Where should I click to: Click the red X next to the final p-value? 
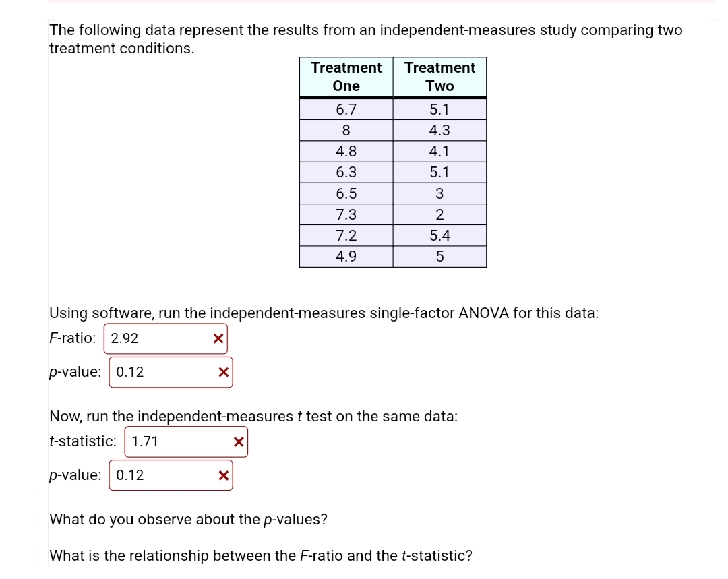(x=223, y=475)
